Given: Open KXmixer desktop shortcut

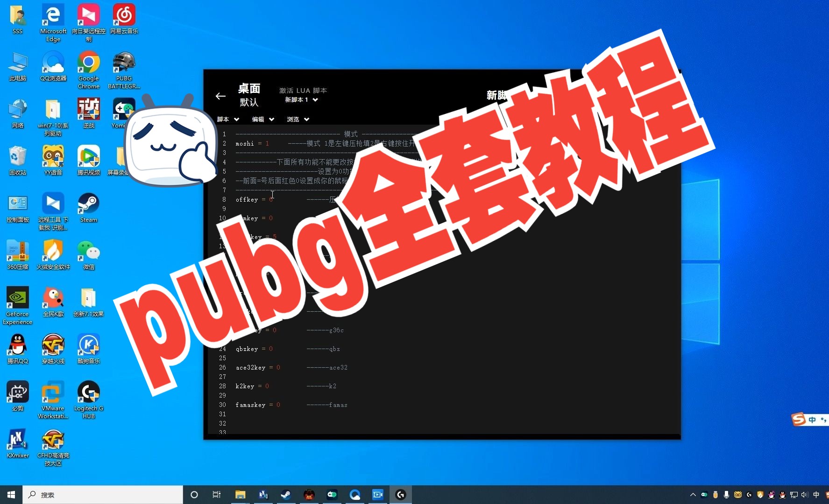Looking at the screenshot, I should (x=18, y=444).
